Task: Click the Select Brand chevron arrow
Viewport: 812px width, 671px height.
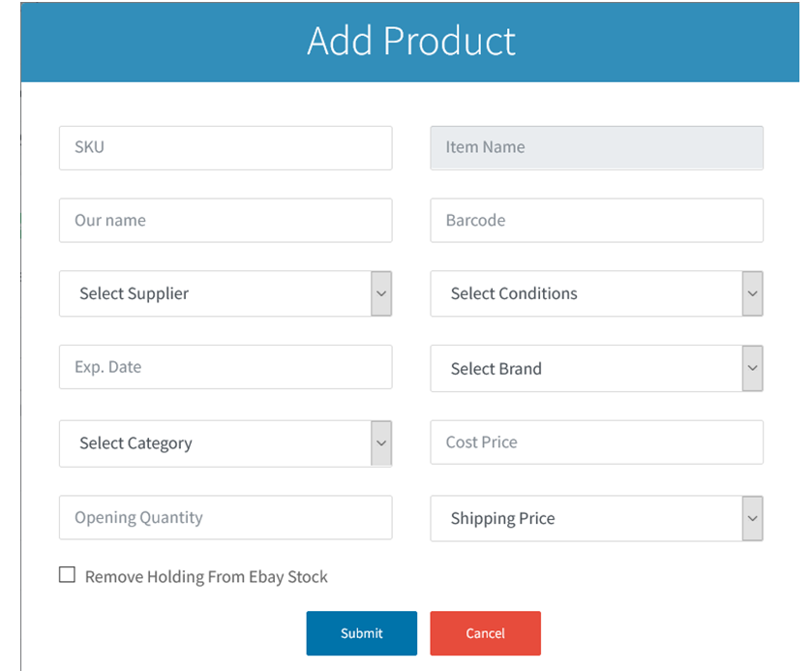Action: [x=752, y=368]
